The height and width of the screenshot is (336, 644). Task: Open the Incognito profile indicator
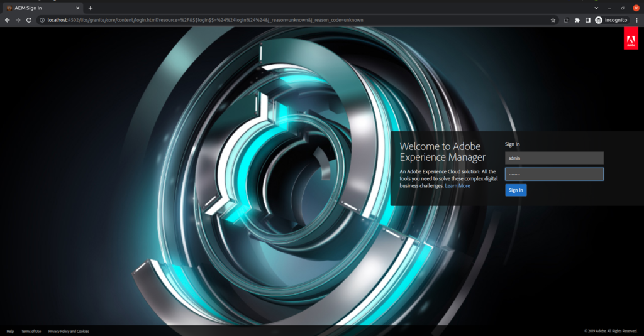pos(611,20)
